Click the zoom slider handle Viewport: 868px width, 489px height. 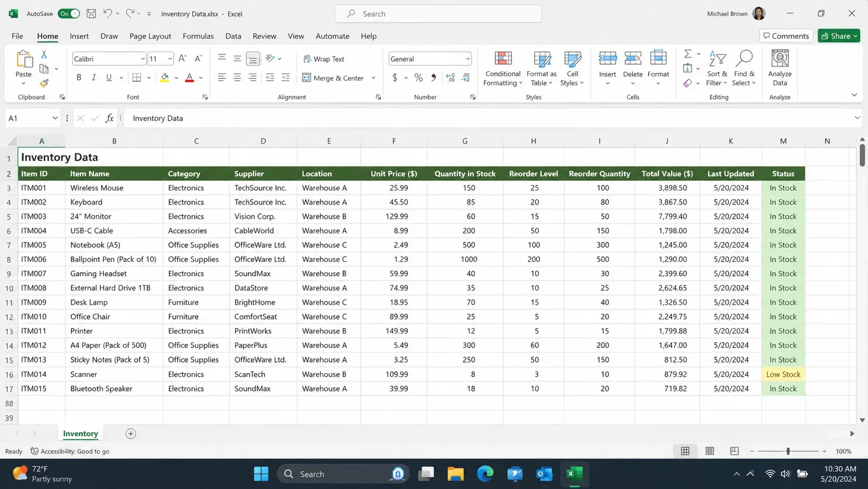788,451
